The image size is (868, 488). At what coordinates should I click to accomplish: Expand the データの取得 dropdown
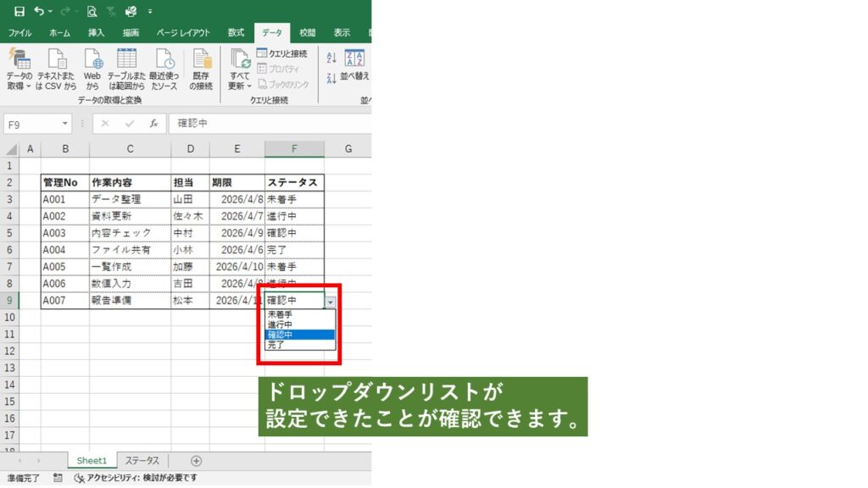19,86
